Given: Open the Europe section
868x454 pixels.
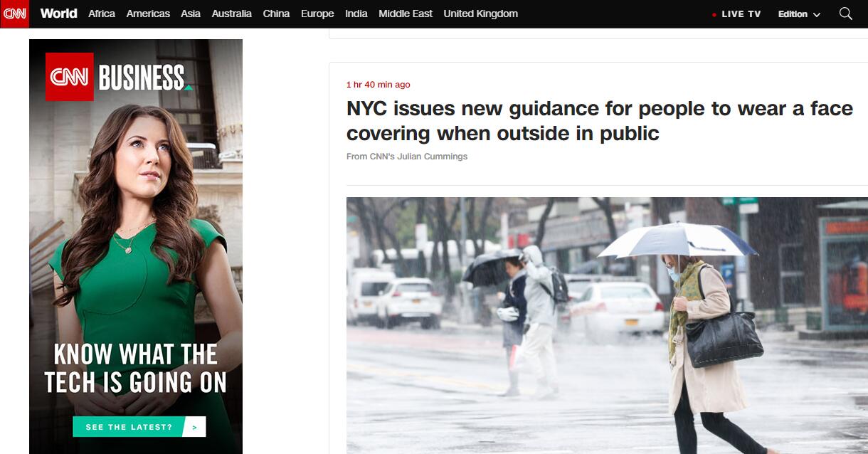Looking at the screenshot, I should point(317,14).
